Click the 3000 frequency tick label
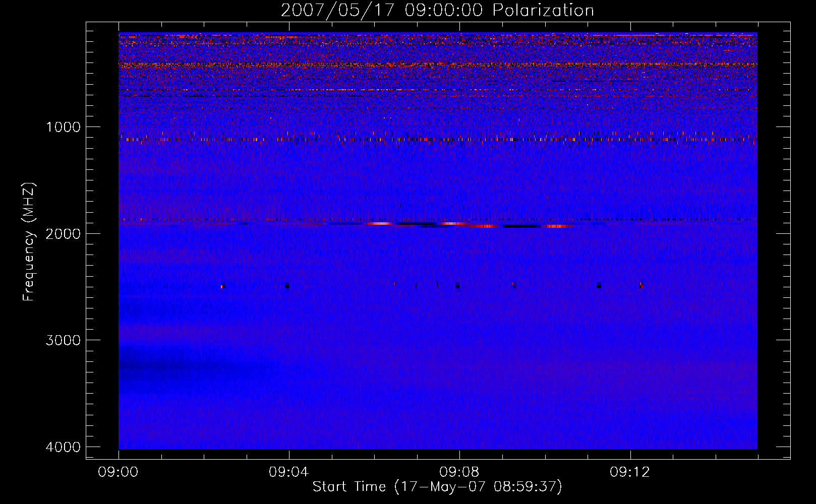816x504 pixels. 64,340
